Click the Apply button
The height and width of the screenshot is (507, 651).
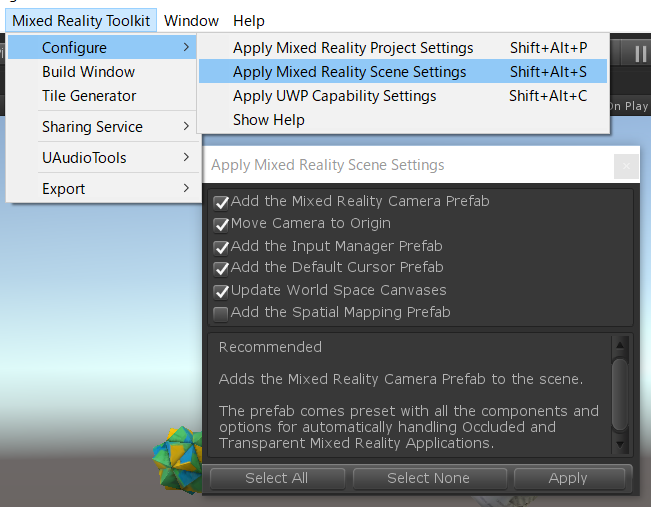569,478
